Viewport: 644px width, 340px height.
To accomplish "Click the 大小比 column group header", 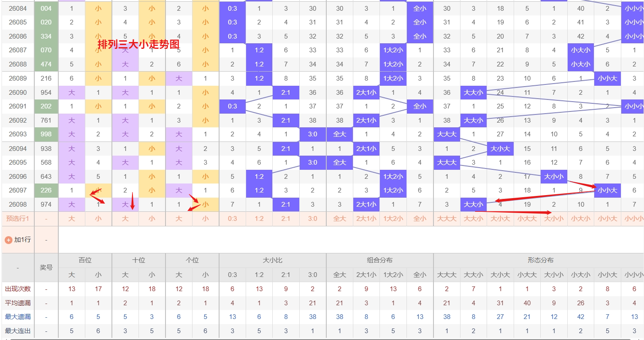I will tap(272, 260).
